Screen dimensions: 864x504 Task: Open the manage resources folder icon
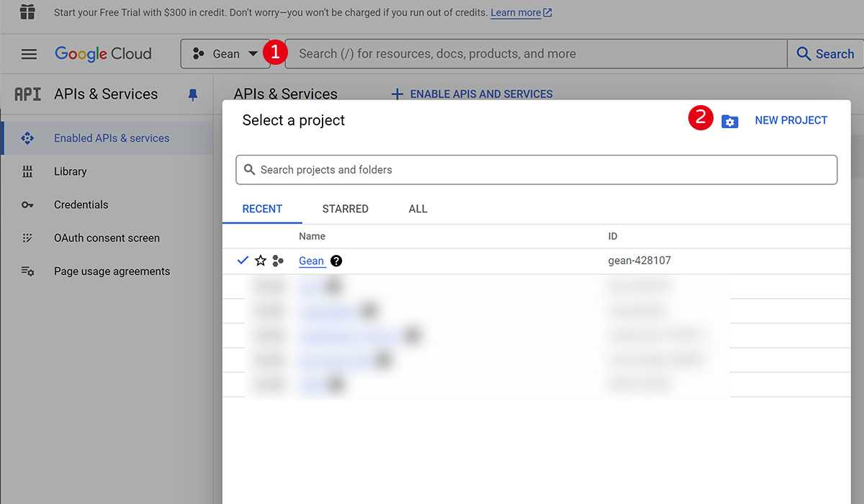[729, 121]
